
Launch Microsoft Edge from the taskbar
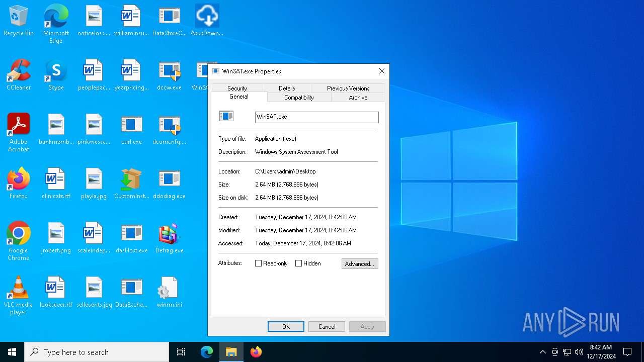tap(207, 352)
